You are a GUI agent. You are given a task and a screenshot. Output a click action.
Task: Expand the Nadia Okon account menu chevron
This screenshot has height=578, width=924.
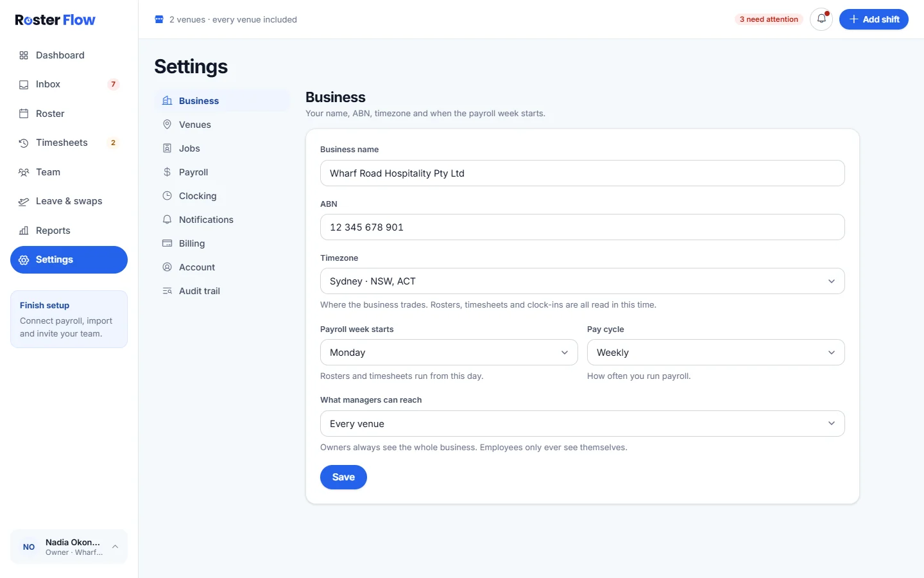click(115, 547)
